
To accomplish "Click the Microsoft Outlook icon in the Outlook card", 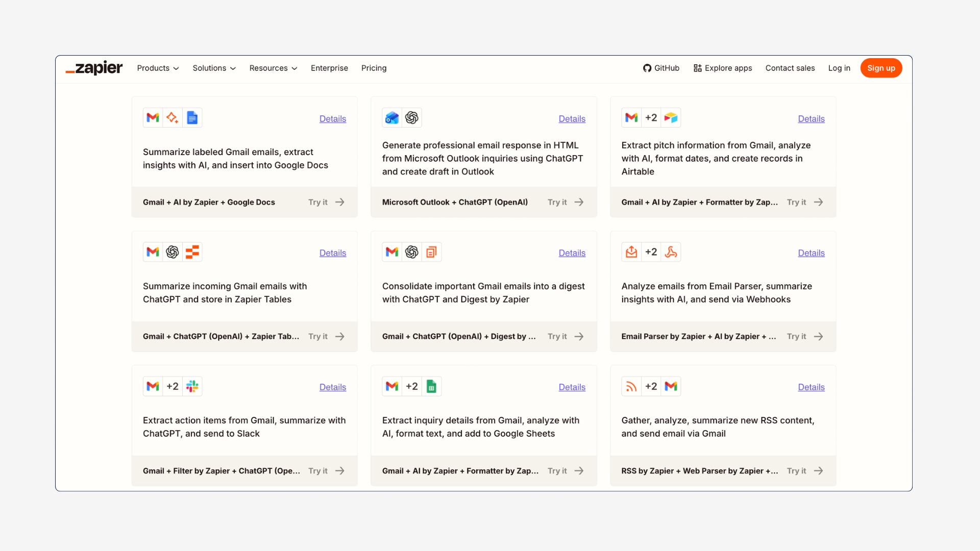I will tap(392, 118).
